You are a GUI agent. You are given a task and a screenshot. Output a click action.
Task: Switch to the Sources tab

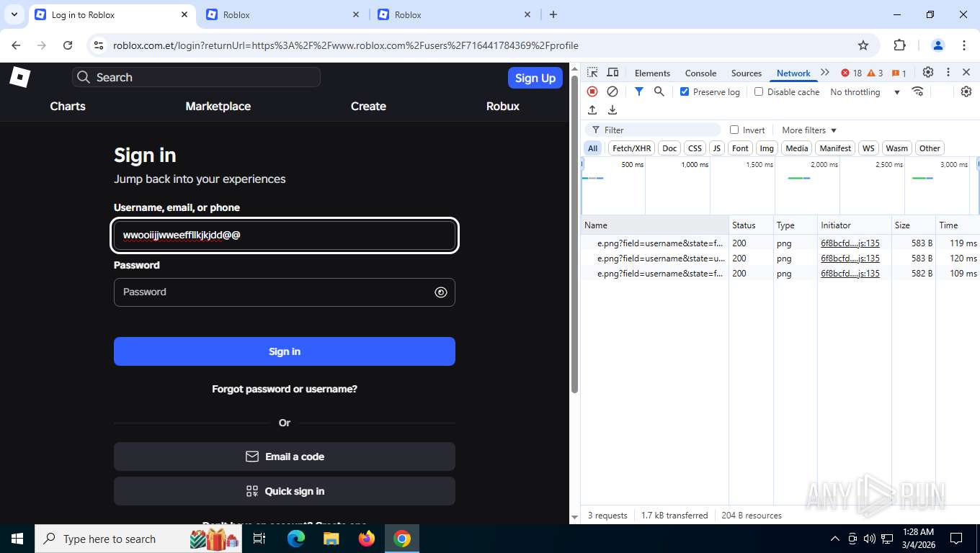point(747,73)
